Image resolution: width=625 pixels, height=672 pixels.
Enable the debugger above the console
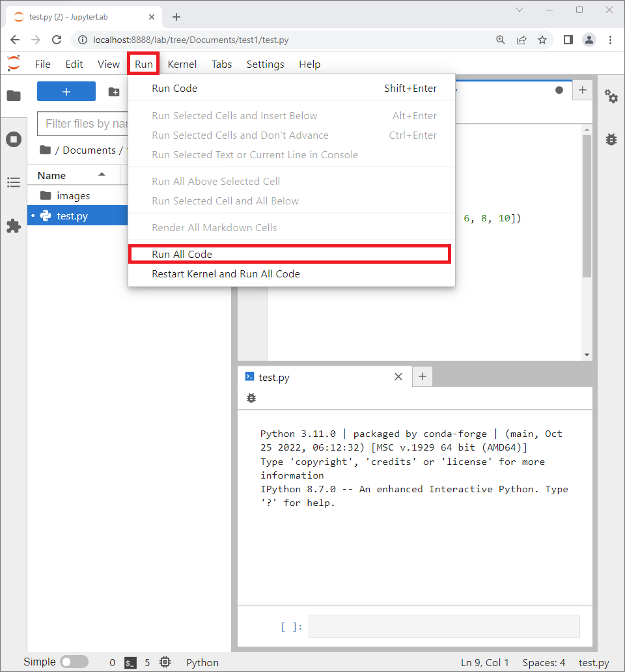click(x=251, y=397)
